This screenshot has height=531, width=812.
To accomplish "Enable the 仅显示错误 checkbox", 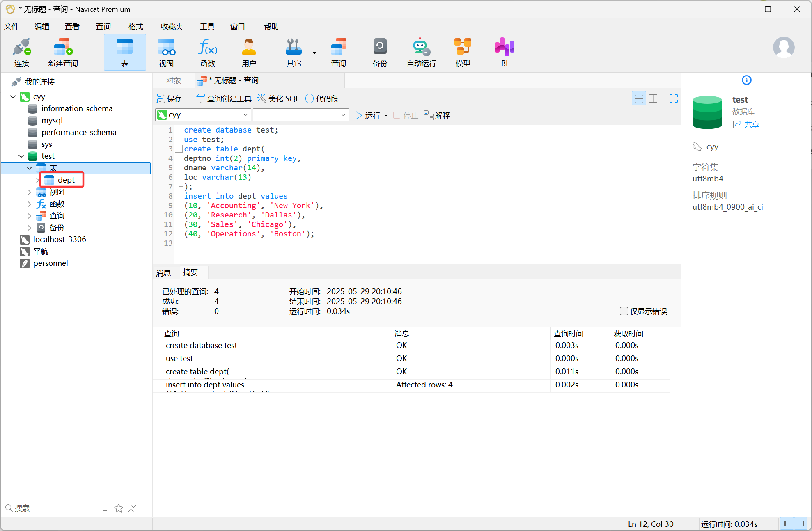I will pos(624,311).
